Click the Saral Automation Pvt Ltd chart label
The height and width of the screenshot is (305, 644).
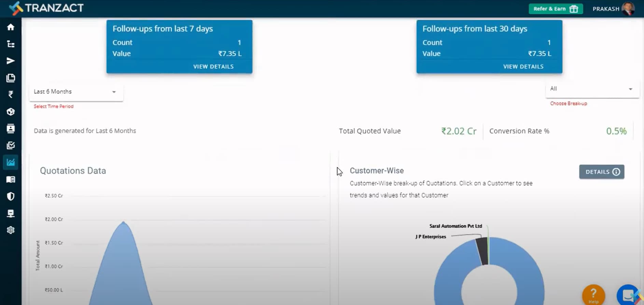pyautogui.click(x=456, y=226)
